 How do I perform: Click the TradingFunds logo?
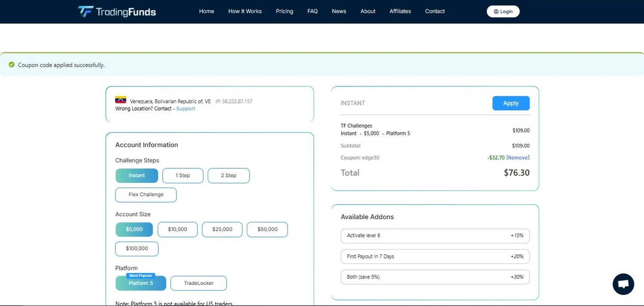[117, 12]
